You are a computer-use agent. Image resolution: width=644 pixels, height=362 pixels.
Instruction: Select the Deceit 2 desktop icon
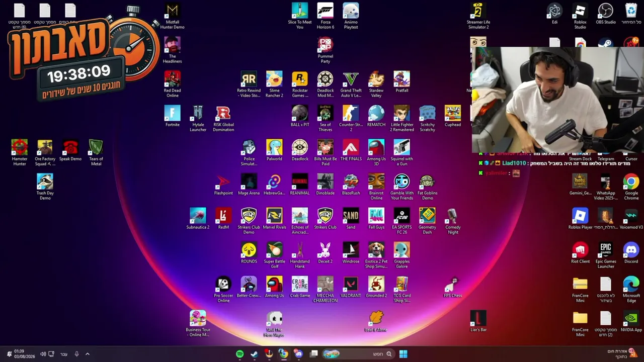point(326,253)
